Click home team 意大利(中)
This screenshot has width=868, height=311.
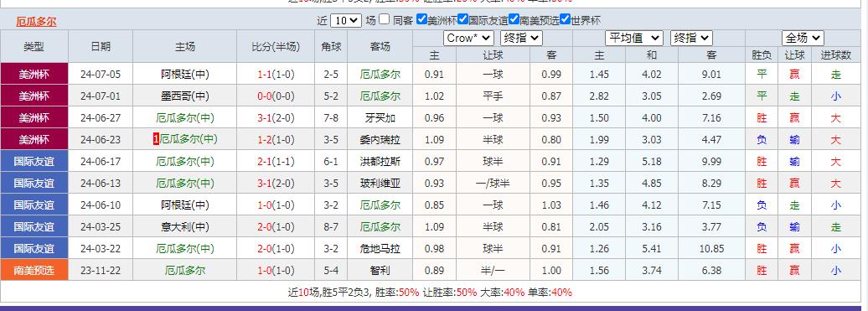(185, 227)
